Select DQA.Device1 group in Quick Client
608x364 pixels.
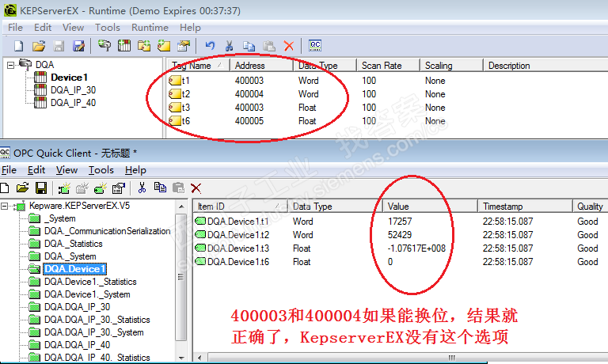click(x=75, y=269)
